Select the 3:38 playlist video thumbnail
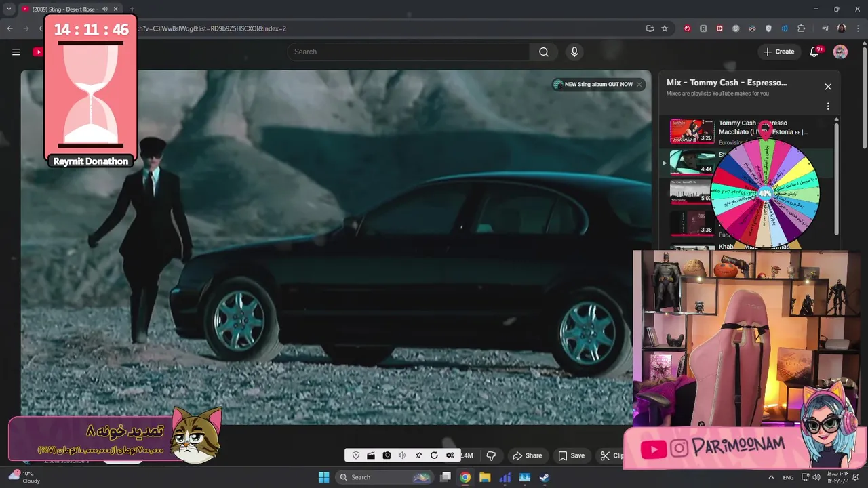The width and height of the screenshot is (868, 488). coord(692,223)
